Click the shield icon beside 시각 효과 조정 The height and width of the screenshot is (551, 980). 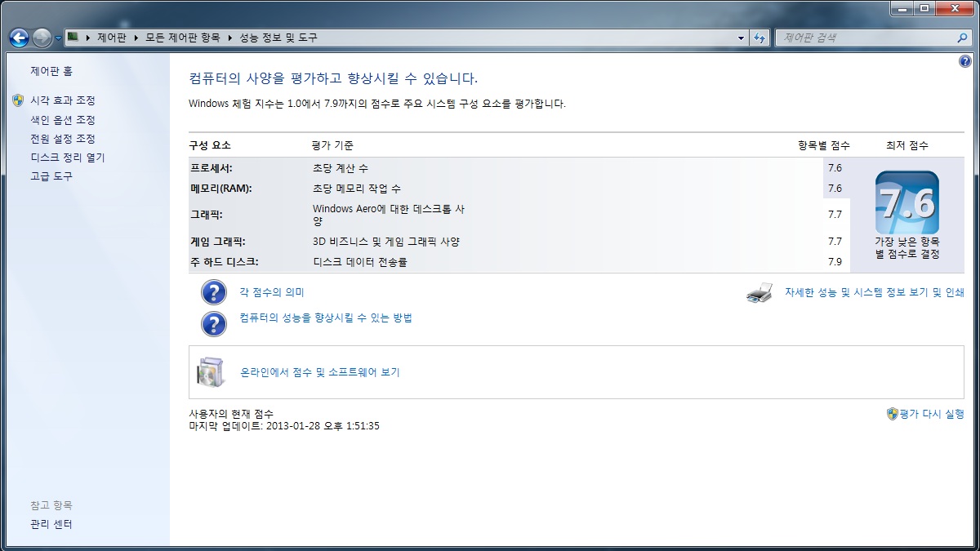click(x=19, y=100)
